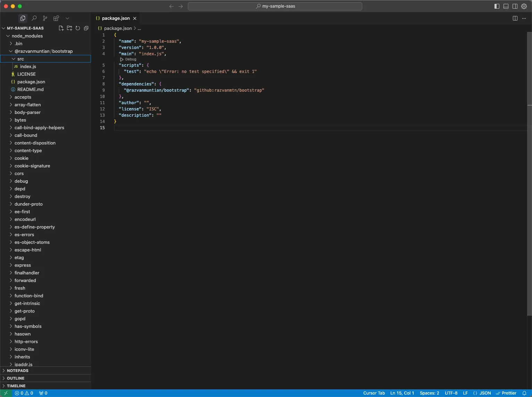Expand the express folder
The width and height of the screenshot is (532, 397).
coord(23,265)
